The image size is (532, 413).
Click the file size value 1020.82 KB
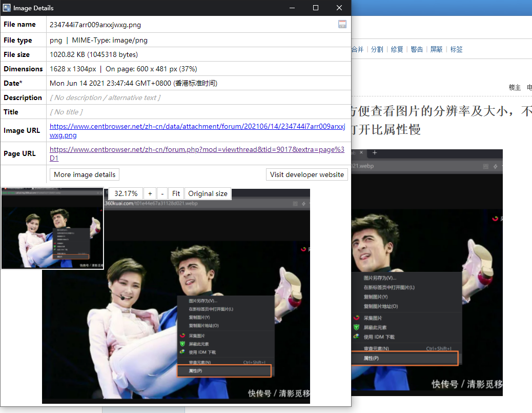point(94,55)
